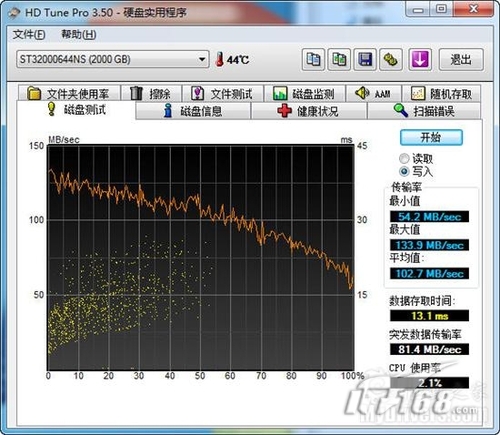Select the 读取 radio button

coord(404,159)
